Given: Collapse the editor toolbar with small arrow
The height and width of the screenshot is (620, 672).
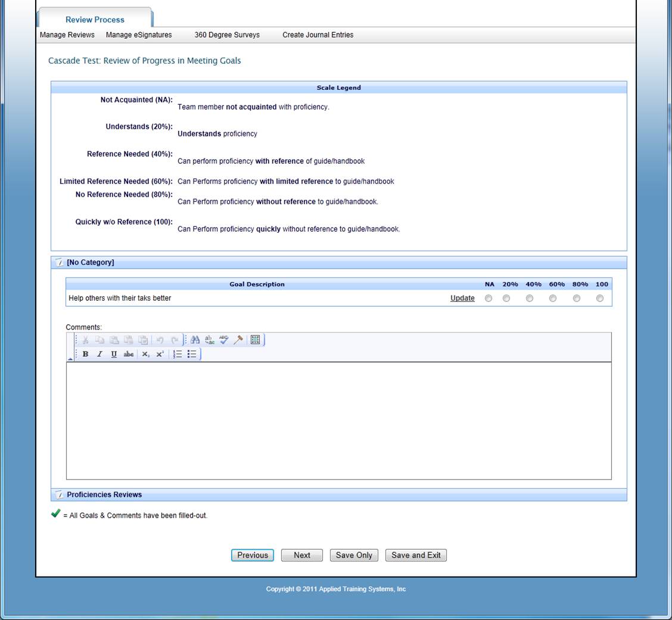Looking at the screenshot, I should click(x=70, y=359).
